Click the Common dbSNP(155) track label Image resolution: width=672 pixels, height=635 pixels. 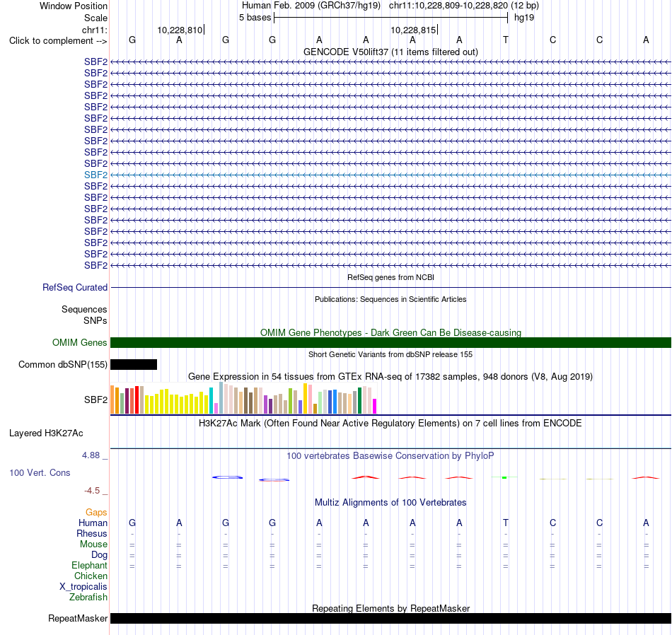62,365
